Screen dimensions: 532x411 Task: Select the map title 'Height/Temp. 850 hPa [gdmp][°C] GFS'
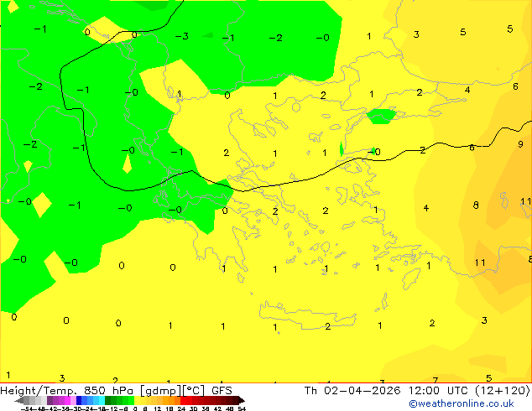click(x=116, y=391)
